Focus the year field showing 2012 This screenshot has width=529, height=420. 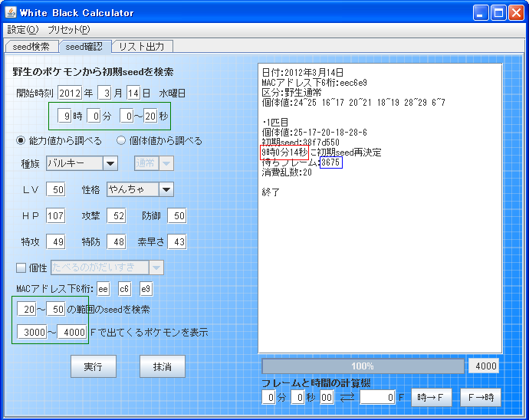pyautogui.click(x=70, y=93)
